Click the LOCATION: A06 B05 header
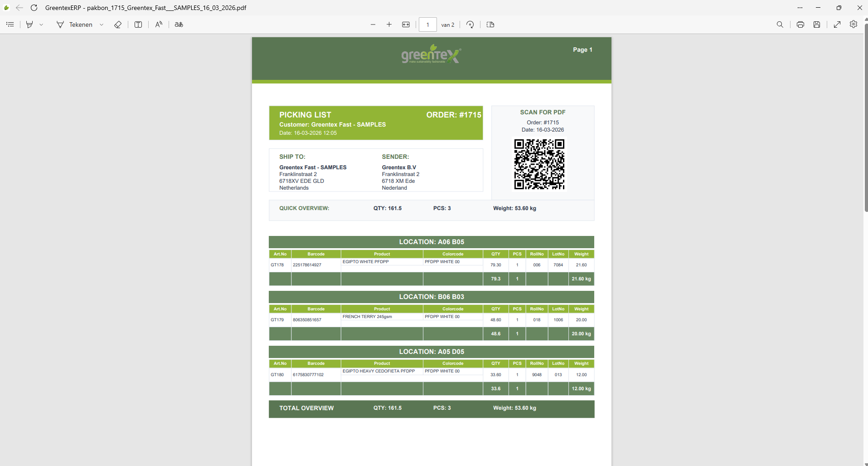This screenshot has height=466, width=868. pyautogui.click(x=432, y=242)
